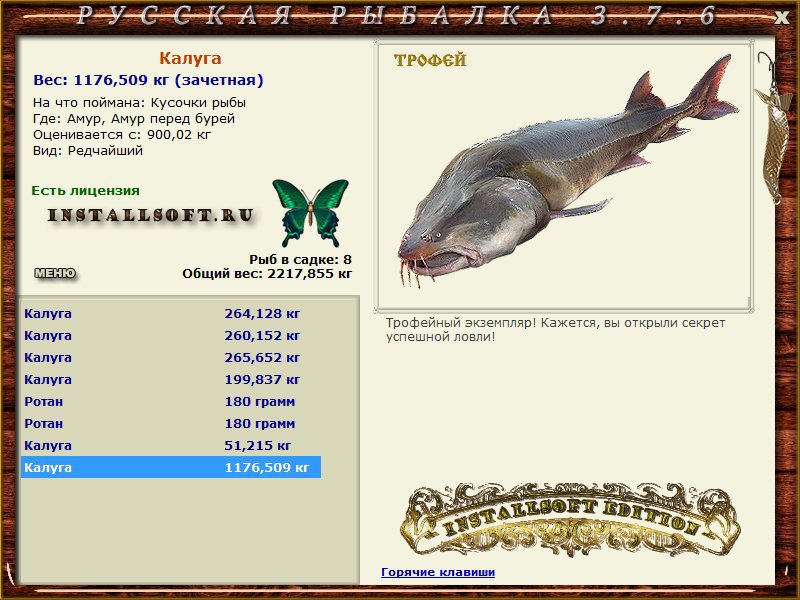
Task: Select the highlighted Калуга 1176,509 кг row
Action: tap(171, 467)
